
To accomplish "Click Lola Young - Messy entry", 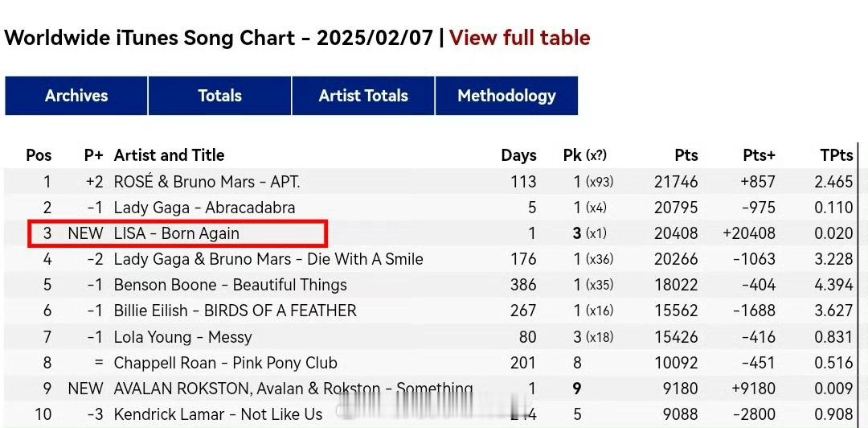I will [x=182, y=336].
